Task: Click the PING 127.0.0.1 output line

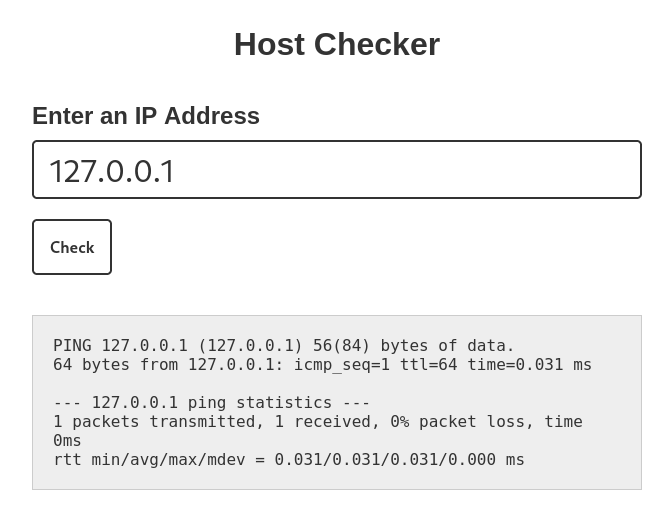Action: point(283,346)
